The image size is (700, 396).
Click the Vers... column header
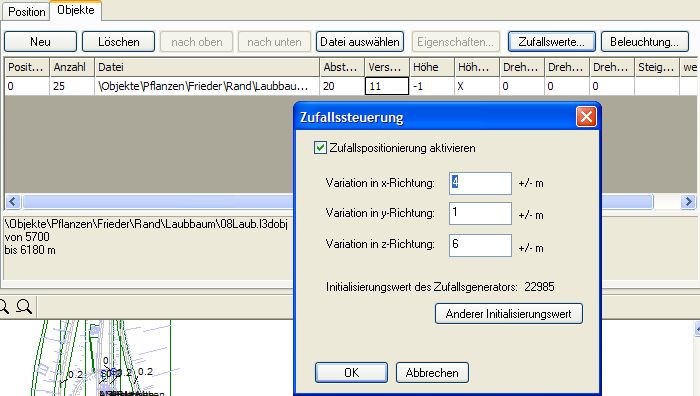tap(387, 67)
